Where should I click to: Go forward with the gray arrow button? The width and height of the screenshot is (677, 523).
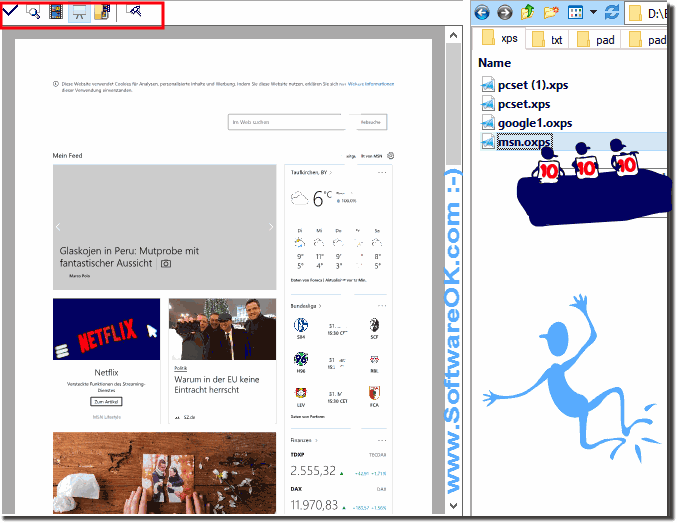click(x=504, y=13)
